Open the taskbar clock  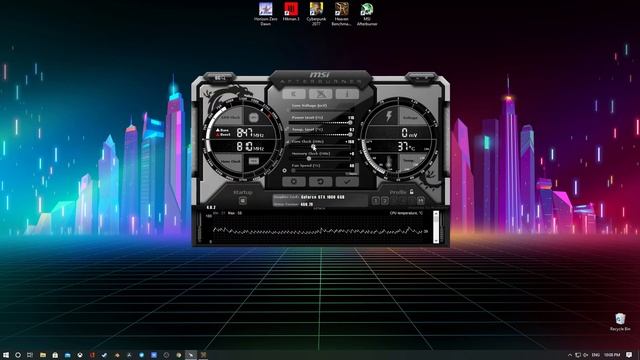612,355
